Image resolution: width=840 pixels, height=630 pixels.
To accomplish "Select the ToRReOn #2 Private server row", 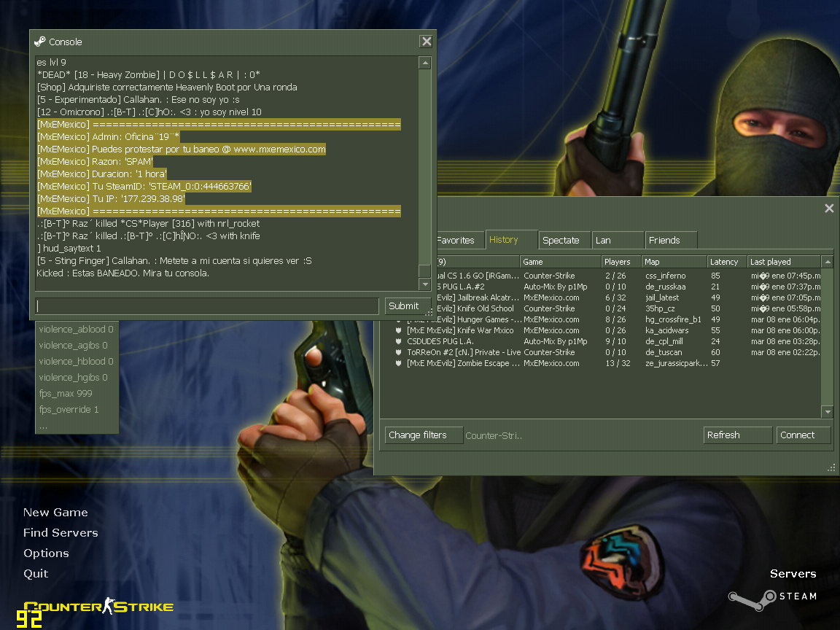I will point(601,352).
